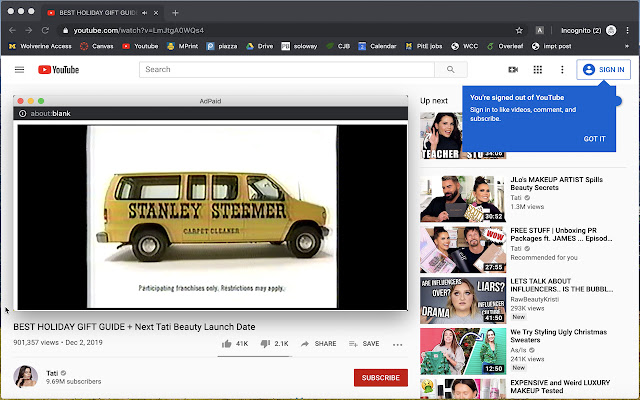This screenshot has width=640, height=400.
Task: Click the search magnifier button
Action: point(451,69)
